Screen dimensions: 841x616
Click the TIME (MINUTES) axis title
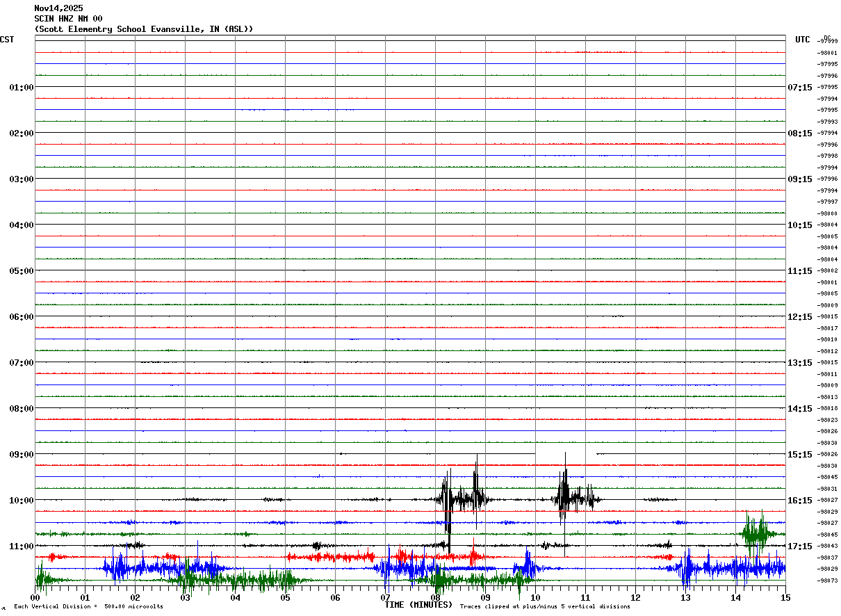tap(418, 605)
